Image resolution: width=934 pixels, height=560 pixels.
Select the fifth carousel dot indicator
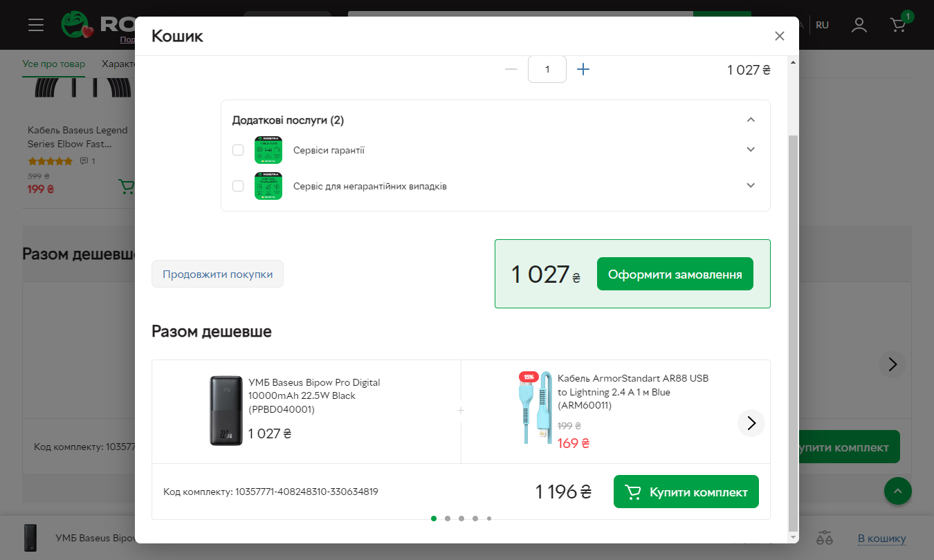[x=489, y=518]
